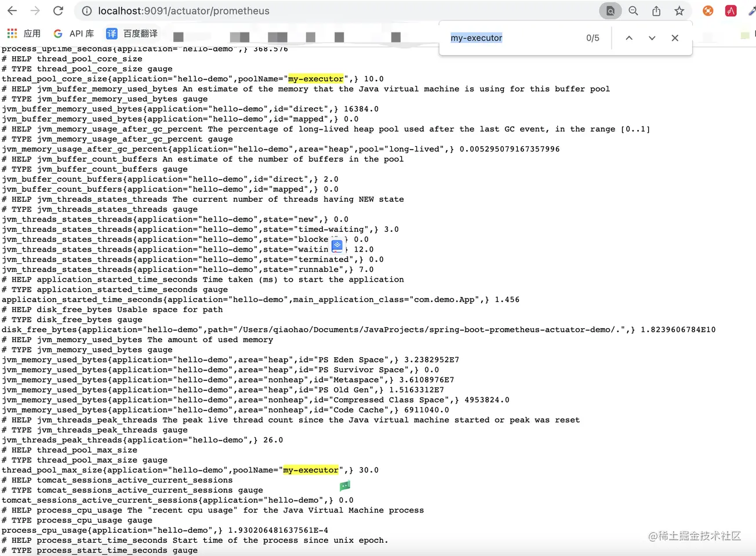View site information via the info icon
This screenshot has width=756, height=556.
86,10
